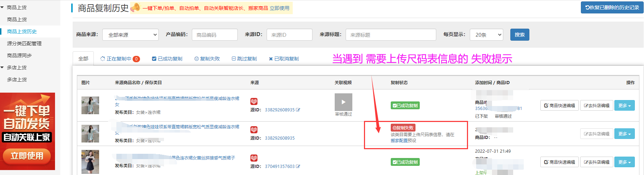This screenshot has width=644, height=175.
Task: Open 源分类匹配管理 in the sidebar
Action: [24, 43]
